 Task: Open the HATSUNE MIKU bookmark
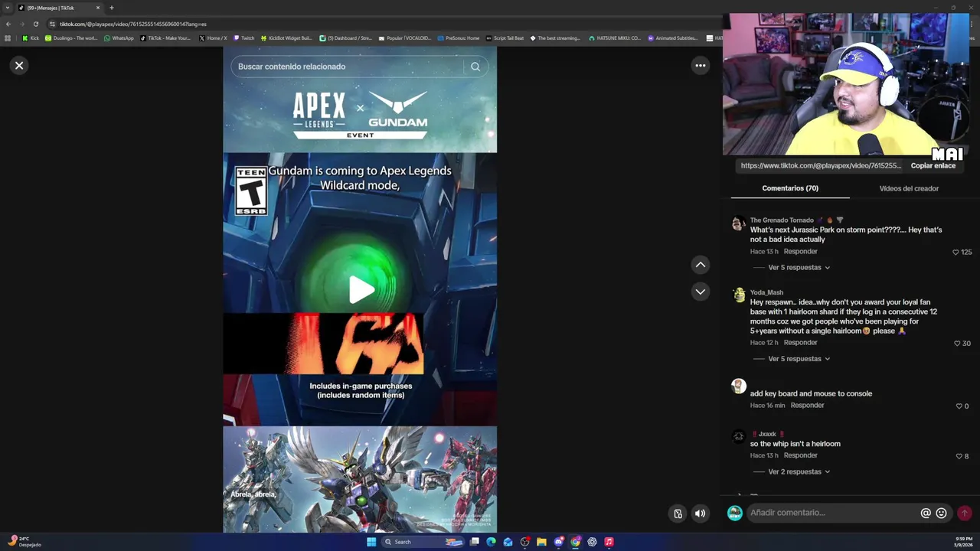[x=615, y=37]
